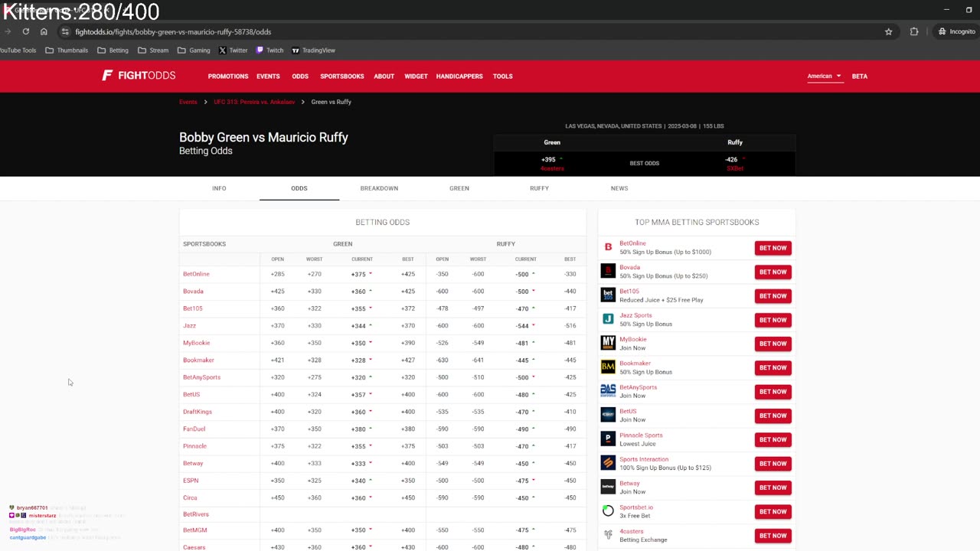
Task: Open the Handicappers nav menu
Action: (x=459, y=76)
